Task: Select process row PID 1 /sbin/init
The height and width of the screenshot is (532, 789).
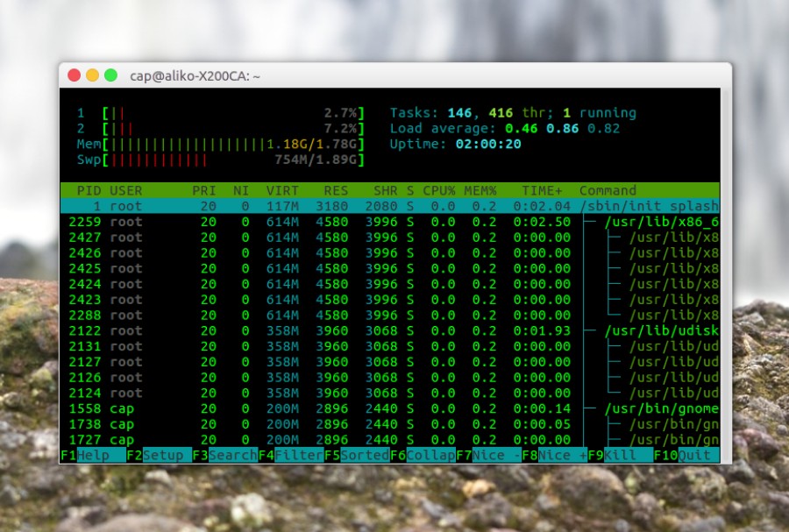Action: (x=390, y=206)
